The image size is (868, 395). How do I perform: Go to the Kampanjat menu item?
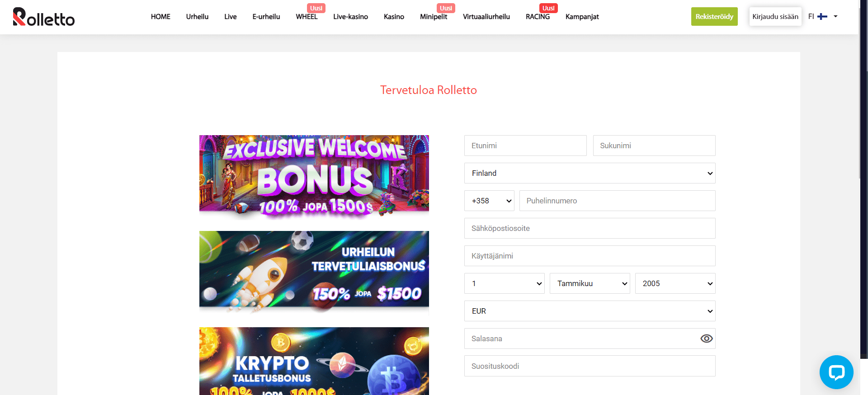582,17
